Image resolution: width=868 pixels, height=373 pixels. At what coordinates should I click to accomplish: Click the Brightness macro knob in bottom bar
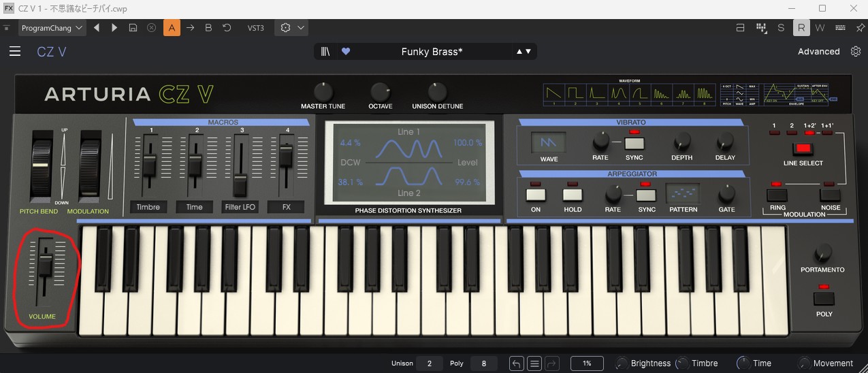coord(622,363)
